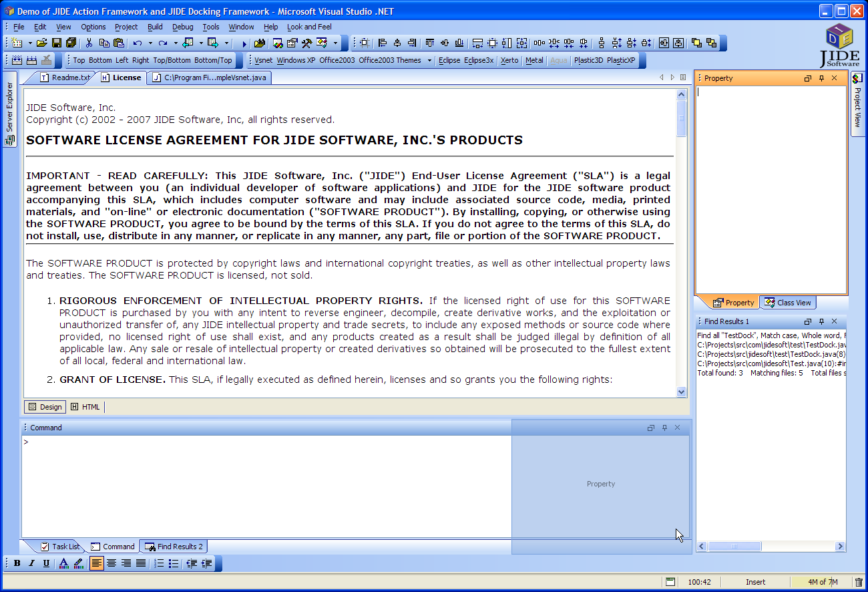Cut selection with the scissors icon

[x=89, y=43]
